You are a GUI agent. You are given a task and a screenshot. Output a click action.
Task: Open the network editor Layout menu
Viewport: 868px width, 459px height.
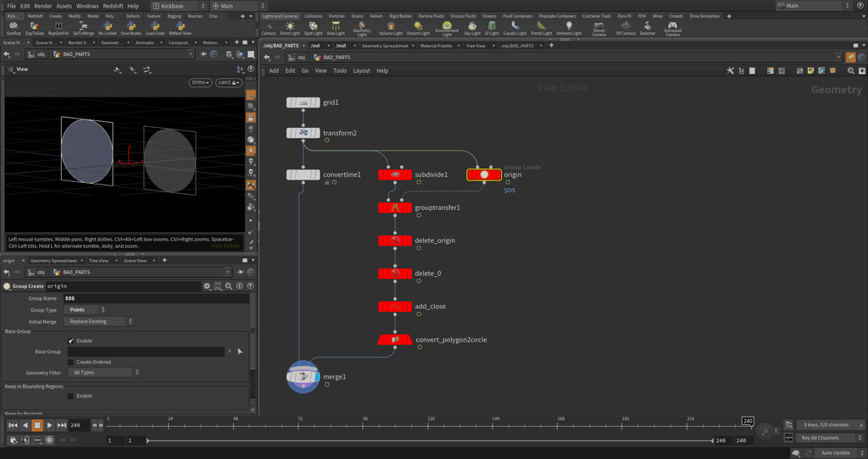[x=361, y=71]
